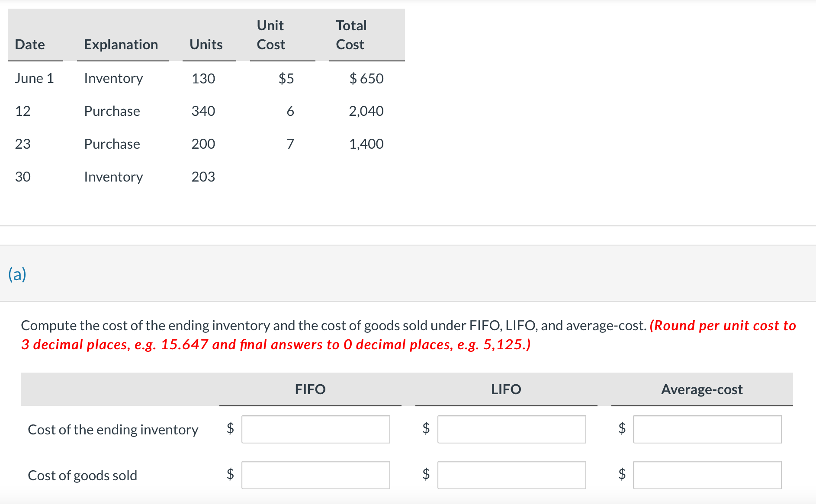Click the Explanation table header
Viewport: 816px width, 504px height.
pos(121,45)
